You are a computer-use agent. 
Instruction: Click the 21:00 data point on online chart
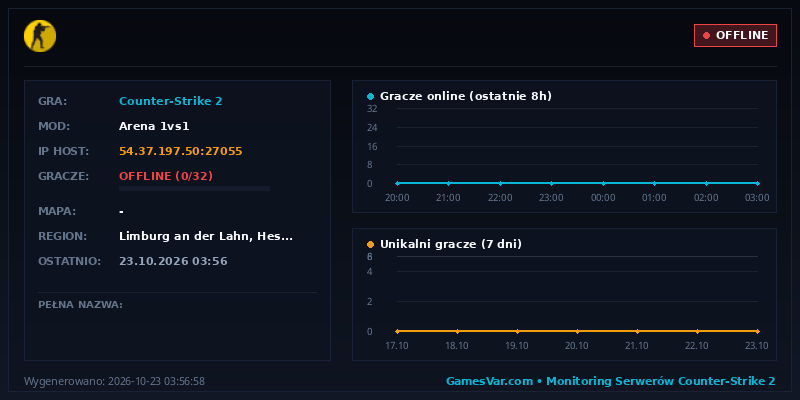[448, 183]
